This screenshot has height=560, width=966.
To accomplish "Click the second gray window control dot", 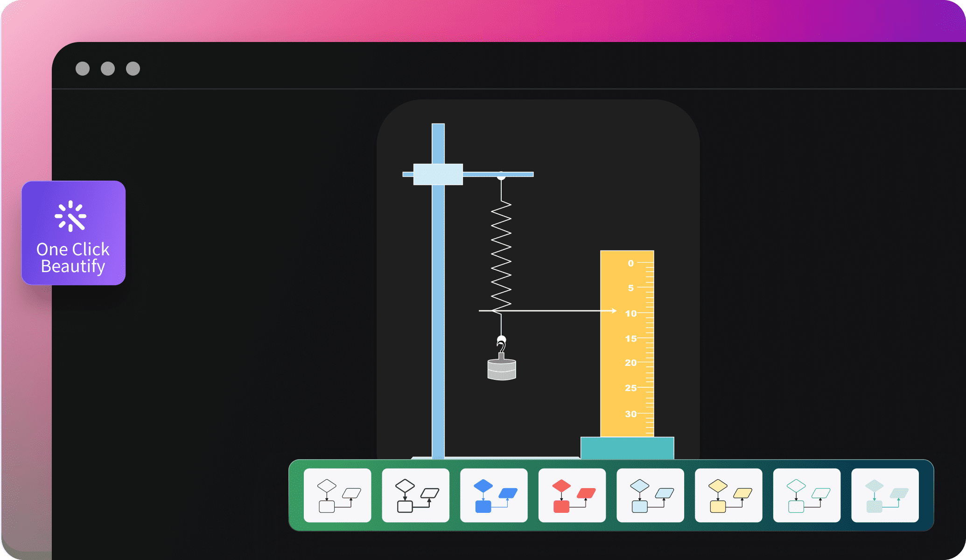I will (x=108, y=69).
